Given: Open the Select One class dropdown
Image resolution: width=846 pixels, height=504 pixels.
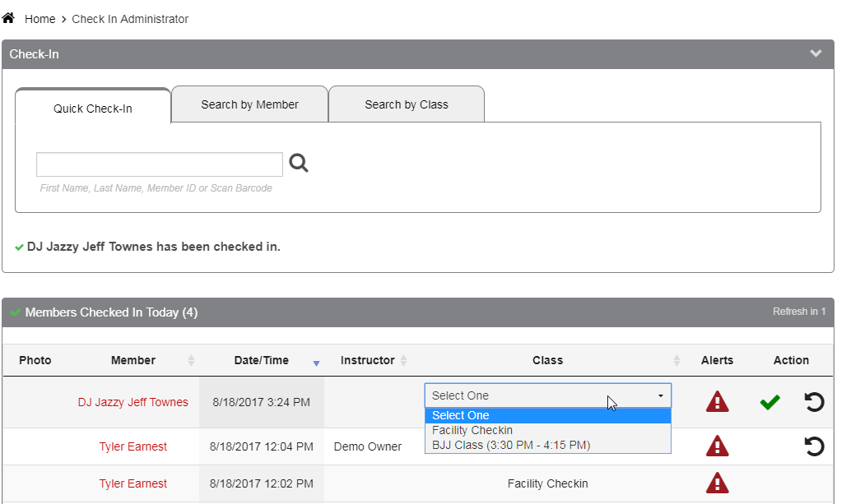Looking at the screenshot, I should [x=547, y=395].
